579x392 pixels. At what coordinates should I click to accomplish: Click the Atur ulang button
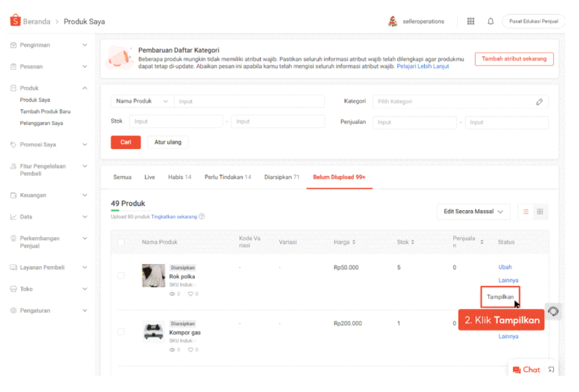[x=168, y=142]
